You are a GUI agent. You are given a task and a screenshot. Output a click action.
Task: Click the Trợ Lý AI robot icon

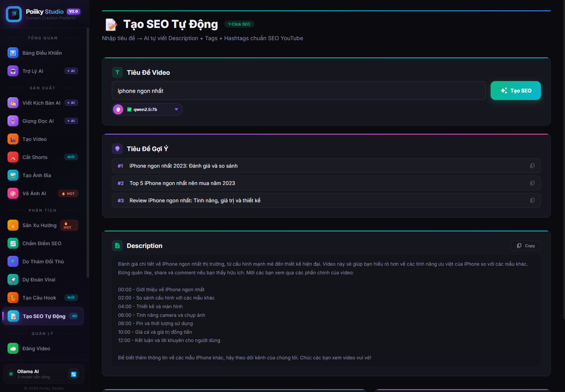pyautogui.click(x=13, y=71)
